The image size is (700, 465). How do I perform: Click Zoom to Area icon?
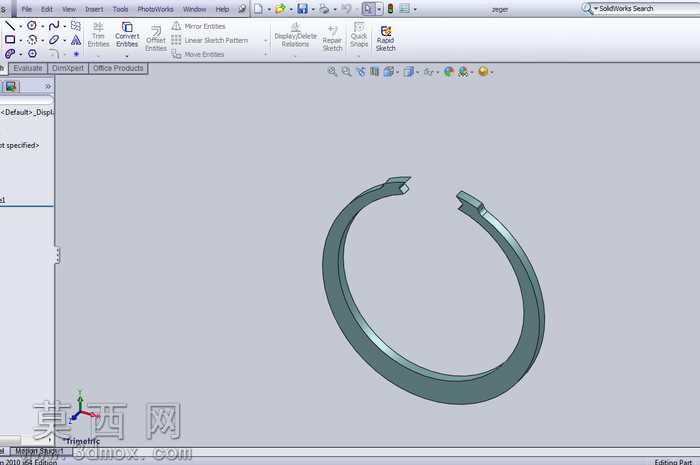click(x=346, y=71)
